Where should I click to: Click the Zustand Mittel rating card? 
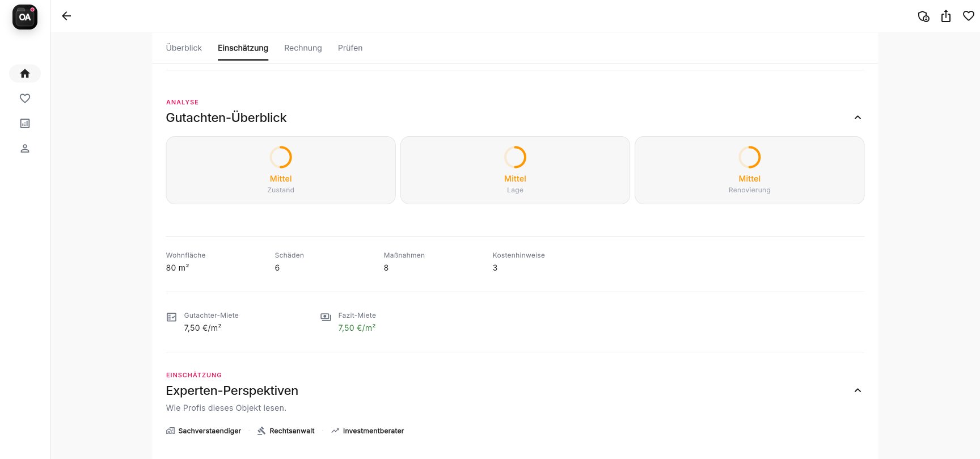pos(281,170)
